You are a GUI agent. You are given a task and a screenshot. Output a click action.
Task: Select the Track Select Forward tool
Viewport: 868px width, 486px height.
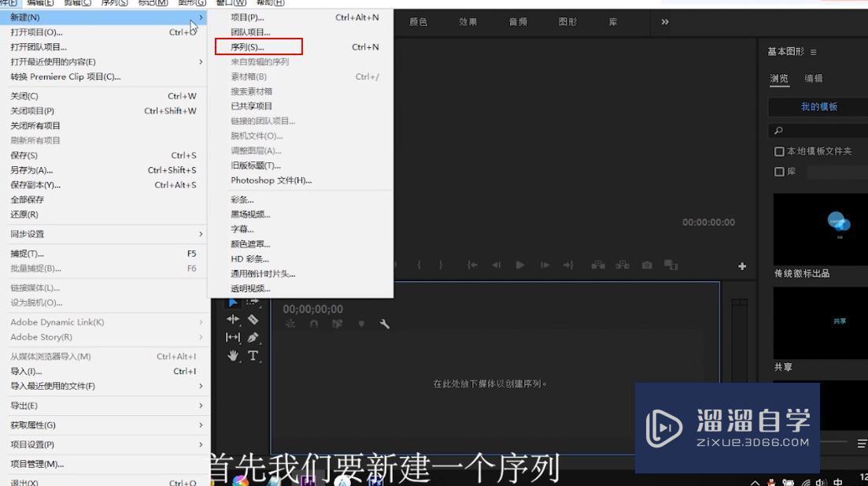253,302
